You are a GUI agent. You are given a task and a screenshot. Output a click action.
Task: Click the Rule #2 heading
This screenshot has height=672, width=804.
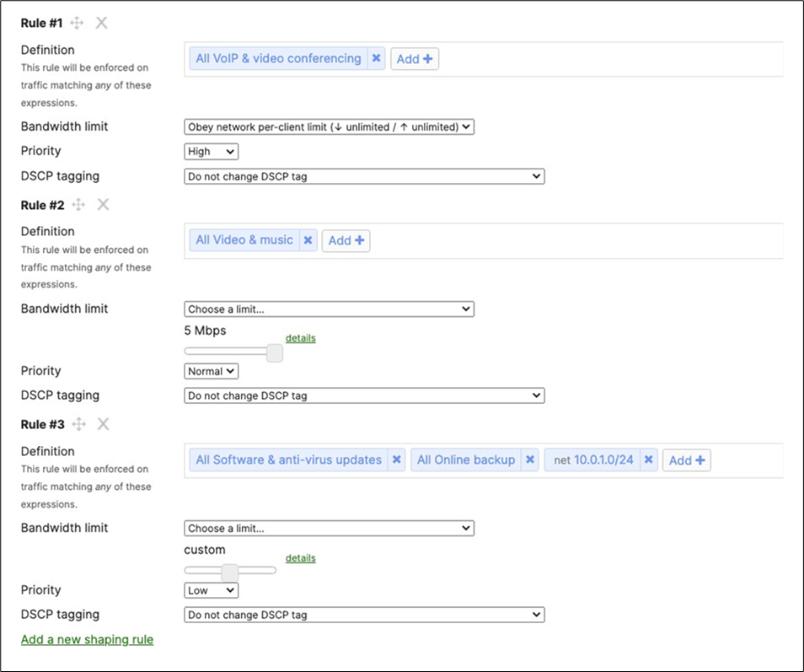point(42,205)
